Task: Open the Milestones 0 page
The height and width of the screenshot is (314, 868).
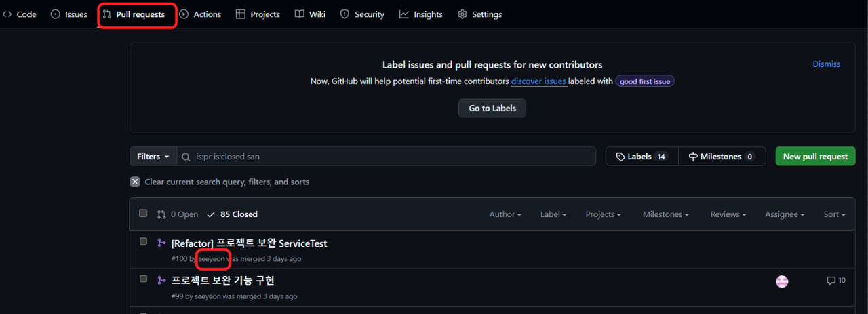Action: point(722,157)
